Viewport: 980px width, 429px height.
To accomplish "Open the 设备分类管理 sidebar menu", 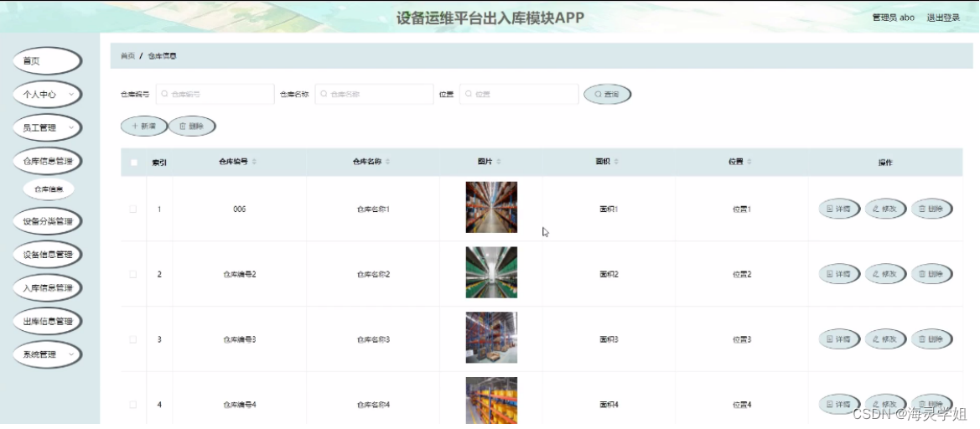I will point(48,221).
